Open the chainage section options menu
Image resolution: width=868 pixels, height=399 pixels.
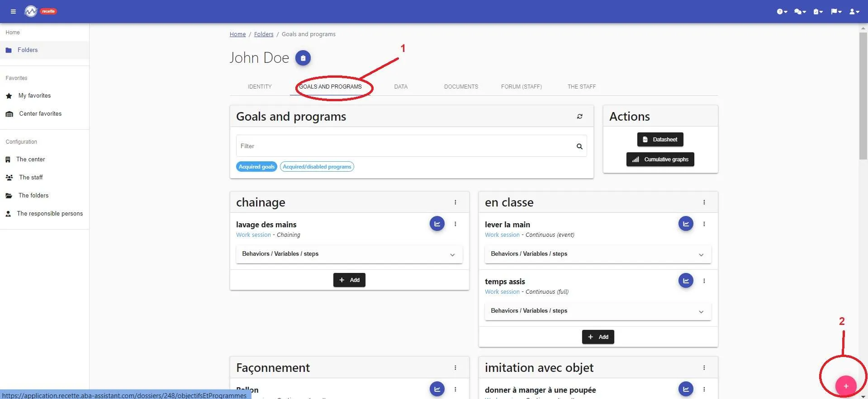455,202
